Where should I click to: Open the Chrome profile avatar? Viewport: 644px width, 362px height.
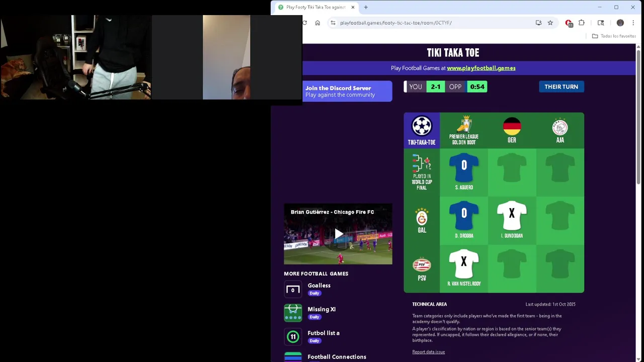[620, 23]
